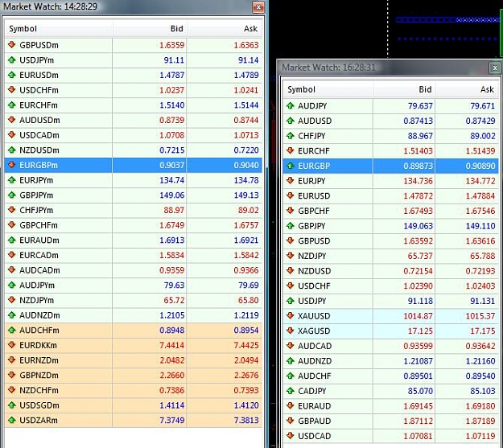Select the GBPUSD row in right panel
Image resolution: width=503 pixels, height=448 pixels.
pos(390,240)
